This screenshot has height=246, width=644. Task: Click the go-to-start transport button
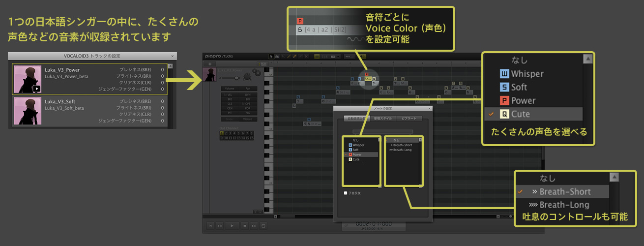point(210,226)
